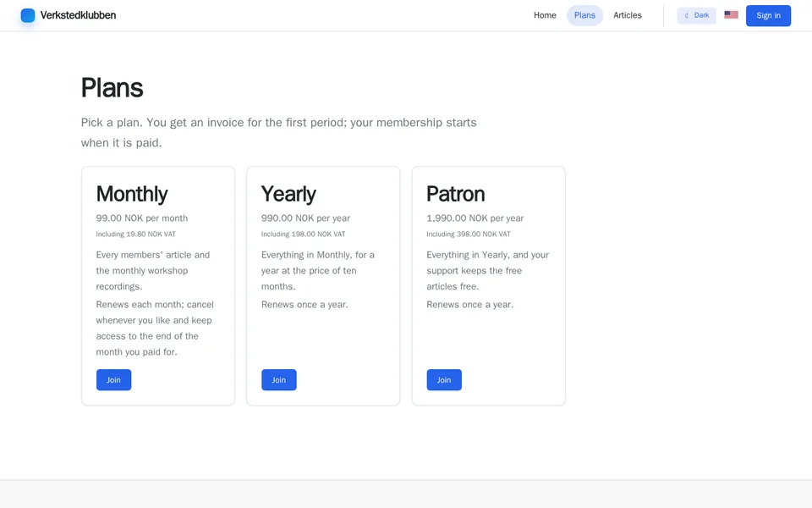Click "Renews each month" cancellation text

pyautogui.click(x=155, y=329)
